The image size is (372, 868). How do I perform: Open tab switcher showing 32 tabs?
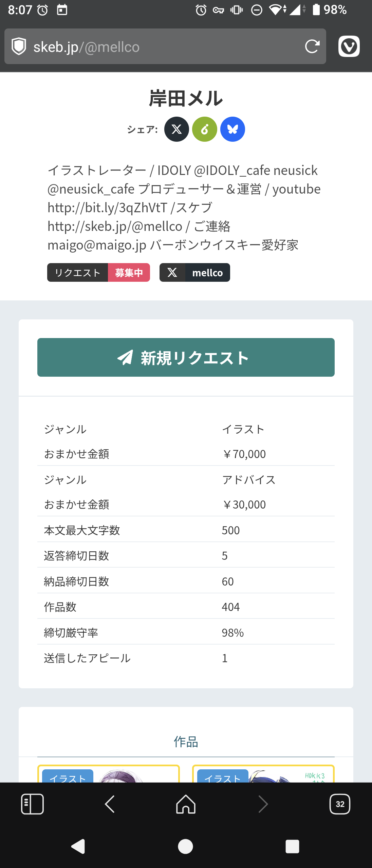click(340, 804)
